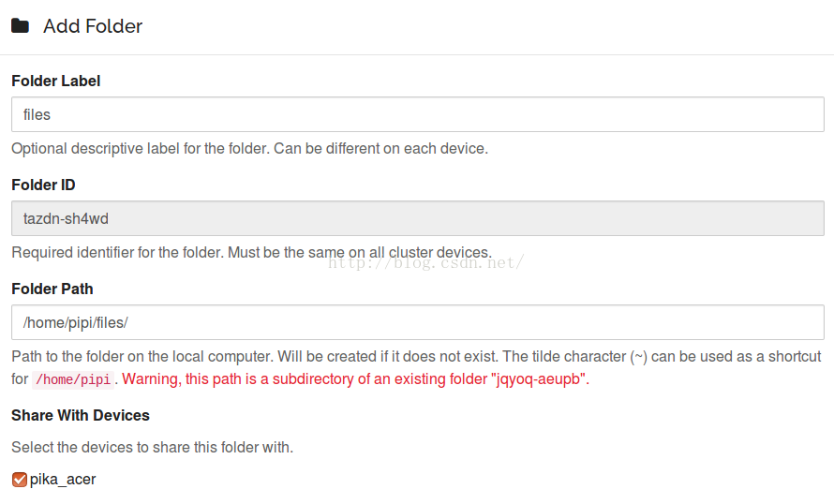Click the bold Folder Path heading

click(x=52, y=289)
